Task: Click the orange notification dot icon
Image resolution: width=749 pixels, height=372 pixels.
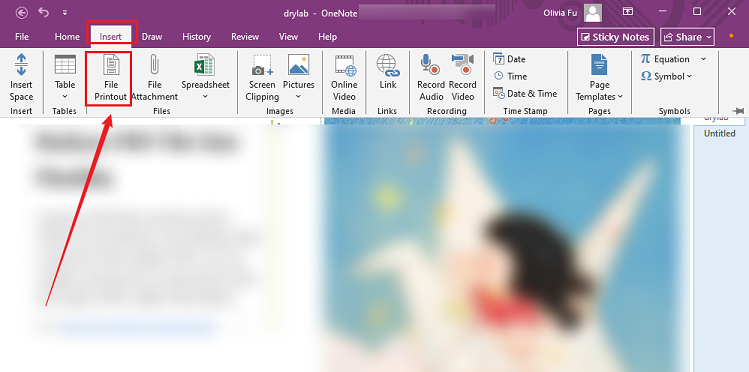Action: click(x=731, y=36)
